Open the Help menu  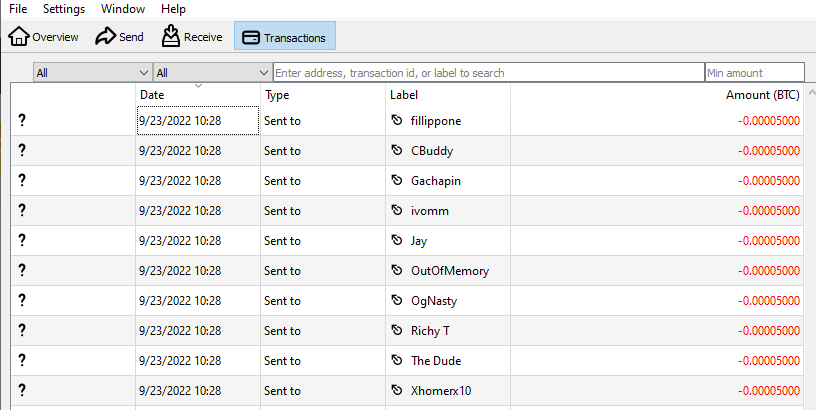[173, 9]
